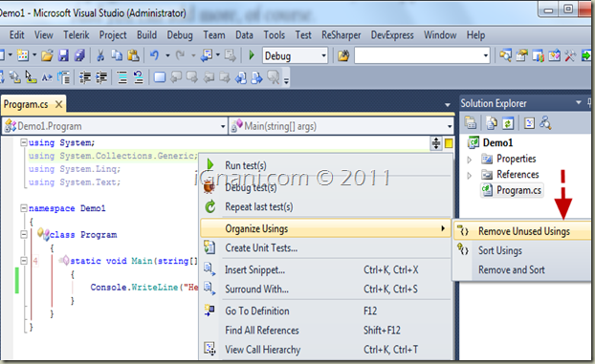Choose Remove Unused Usings
The width and height of the screenshot is (595, 364).
click(x=522, y=231)
